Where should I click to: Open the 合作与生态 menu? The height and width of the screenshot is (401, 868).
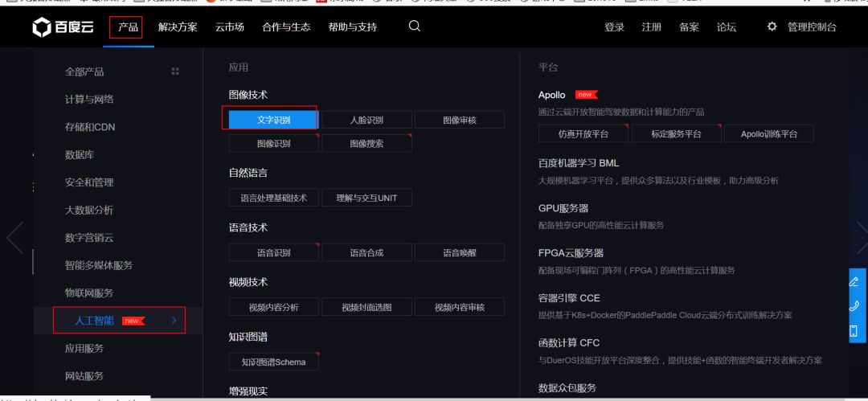pyautogui.click(x=286, y=27)
